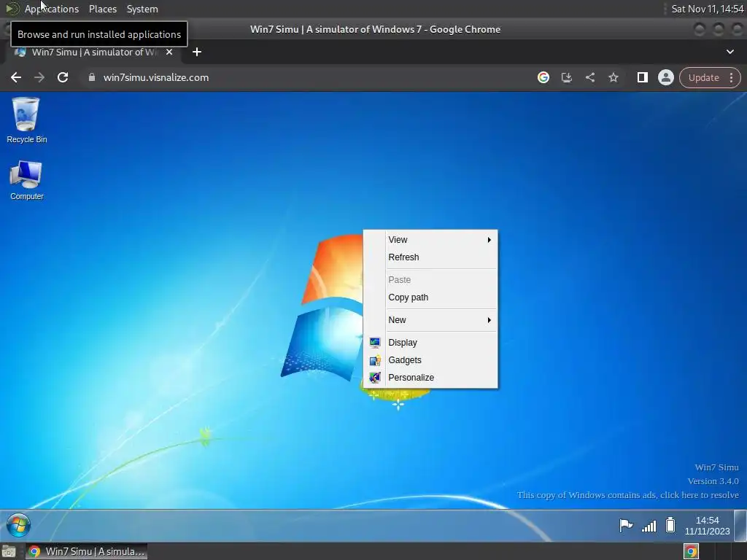Click the Win7 Simu taskbar window button
The height and width of the screenshot is (560, 747).
coord(86,551)
